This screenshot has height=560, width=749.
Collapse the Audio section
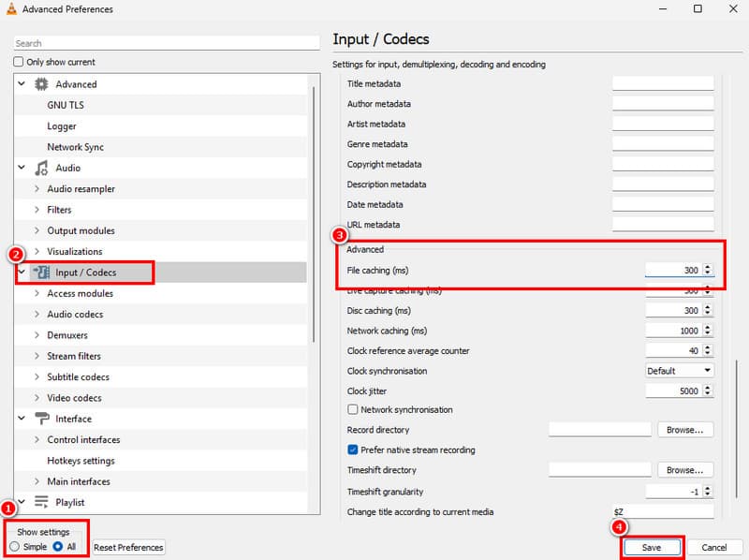tap(21, 168)
